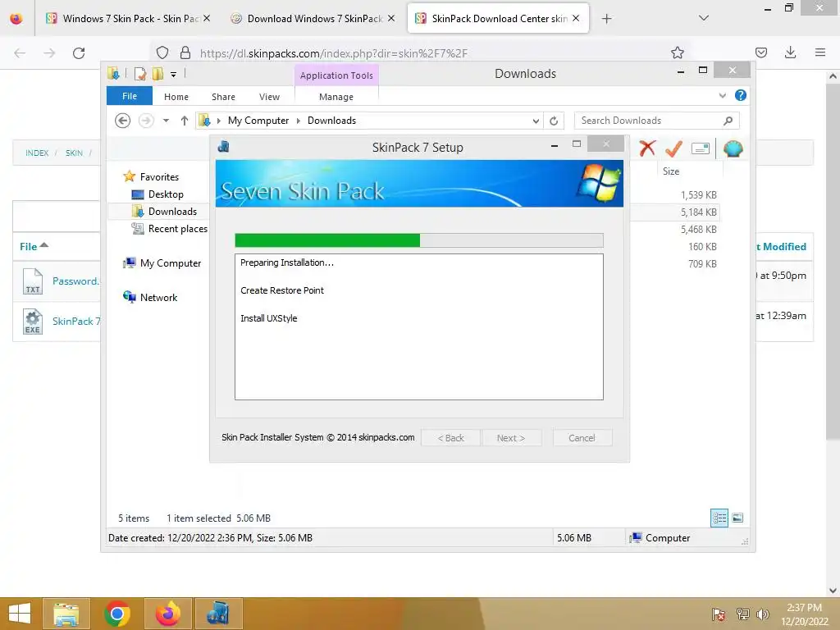This screenshot has width=840, height=630.
Task: Open the Firefox downloads arrow icon
Action: click(790, 52)
